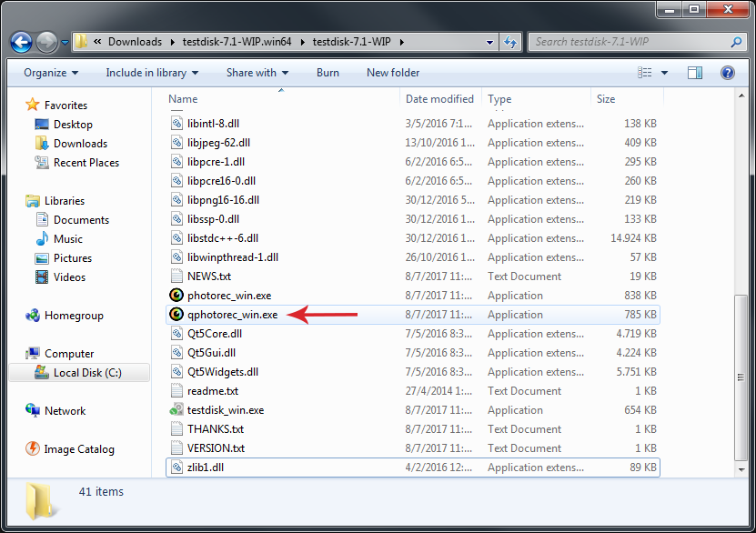Image resolution: width=756 pixels, height=533 pixels.
Task: Open Desktop in Favorites
Action: point(73,125)
